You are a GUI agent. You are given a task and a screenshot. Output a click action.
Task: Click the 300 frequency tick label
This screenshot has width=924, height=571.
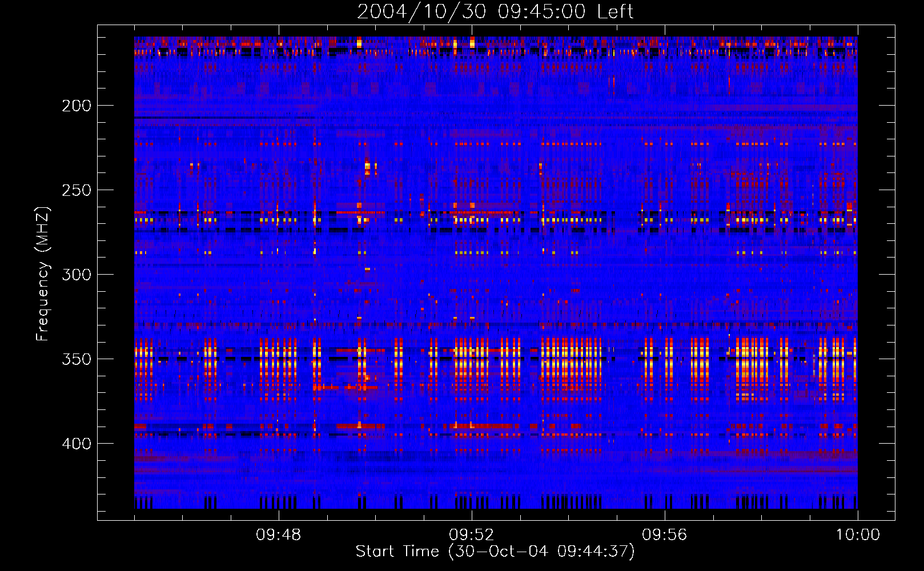[77, 275]
